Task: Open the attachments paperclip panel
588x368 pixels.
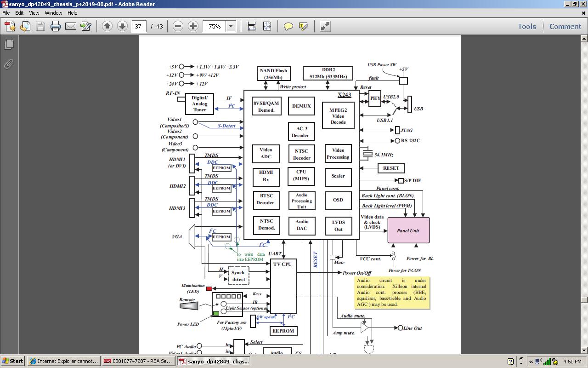Action: 9,64
